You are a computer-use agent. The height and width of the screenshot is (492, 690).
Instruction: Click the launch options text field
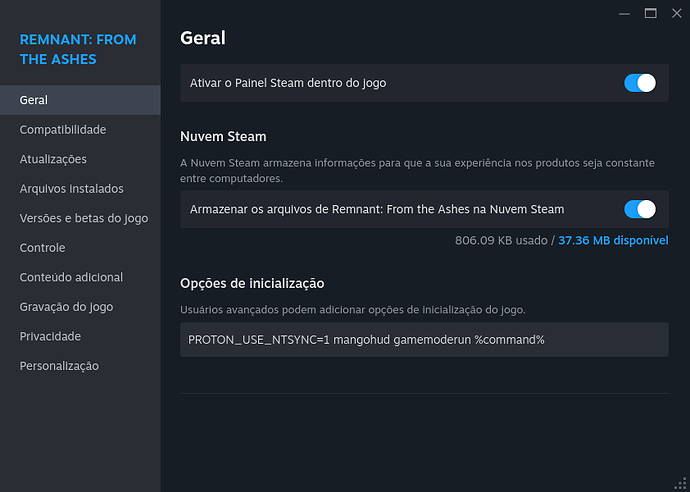coord(424,340)
